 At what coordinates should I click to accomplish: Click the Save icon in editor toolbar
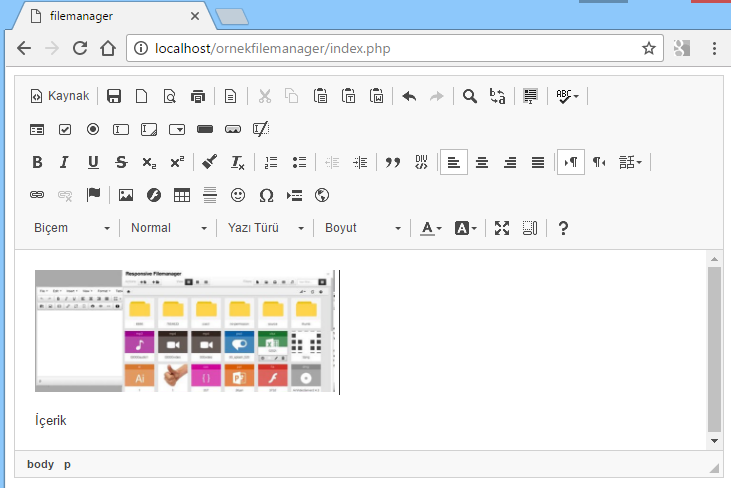[x=114, y=96]
